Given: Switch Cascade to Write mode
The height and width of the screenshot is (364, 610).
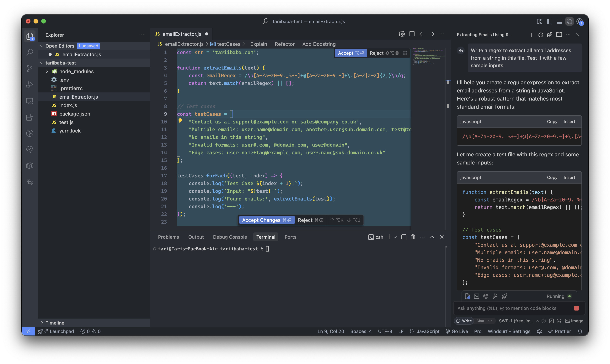Looking at the screenshot, I should click(464, 321).
